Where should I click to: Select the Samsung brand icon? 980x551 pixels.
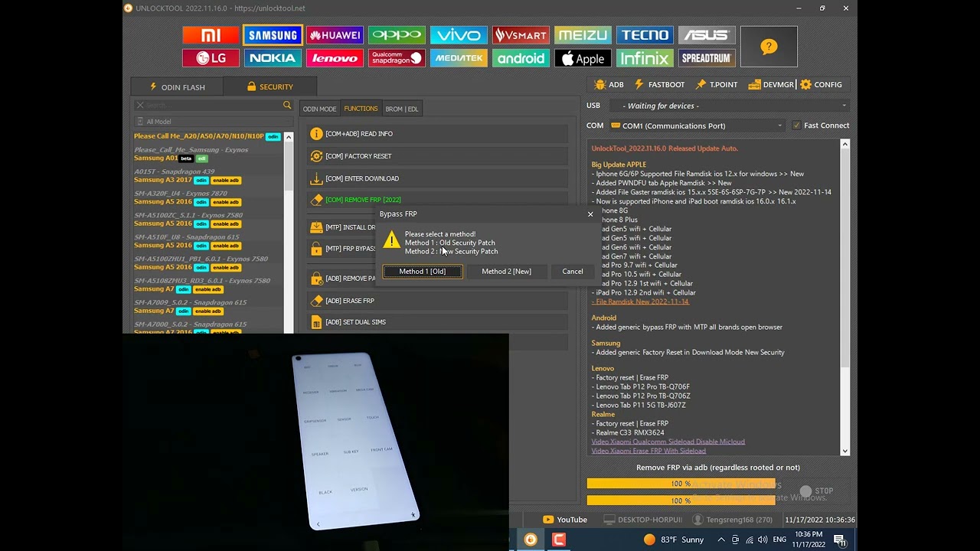(273, 35)
